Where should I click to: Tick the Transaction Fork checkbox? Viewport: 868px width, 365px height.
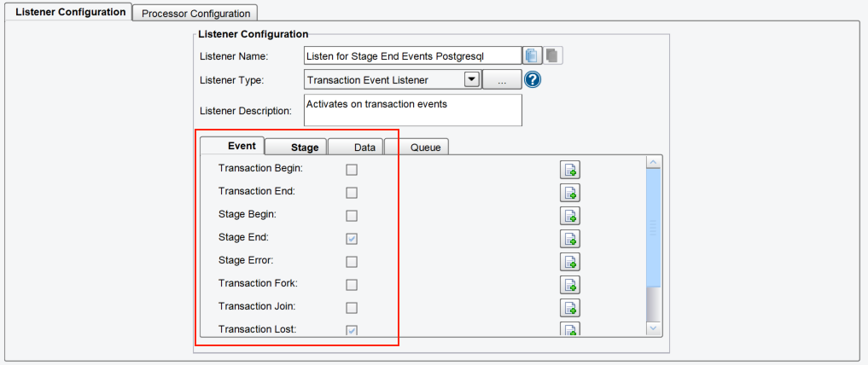[x=352, y=285]
